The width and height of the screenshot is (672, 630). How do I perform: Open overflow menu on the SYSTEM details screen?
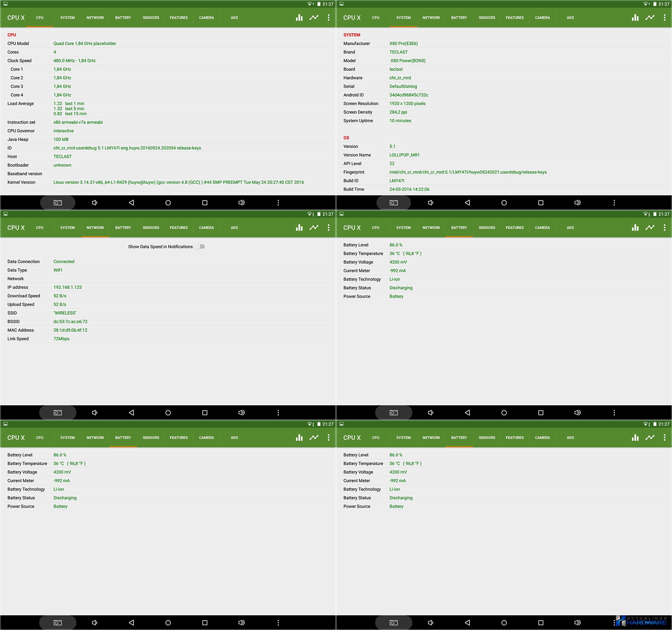tap(664, 17)
